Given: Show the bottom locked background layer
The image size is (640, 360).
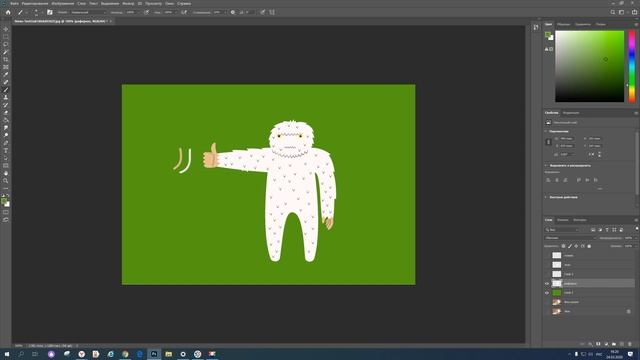Looking at the screenshot, I should 547,311.
